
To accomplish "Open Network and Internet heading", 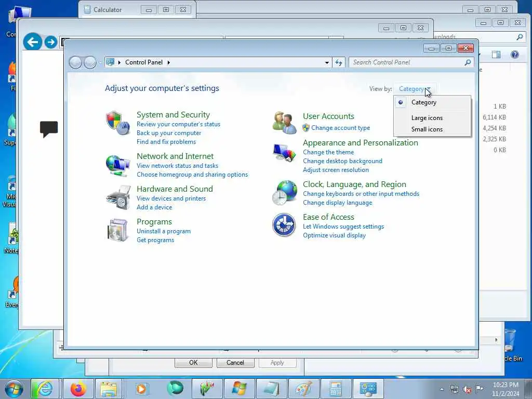I will (175, 156).
